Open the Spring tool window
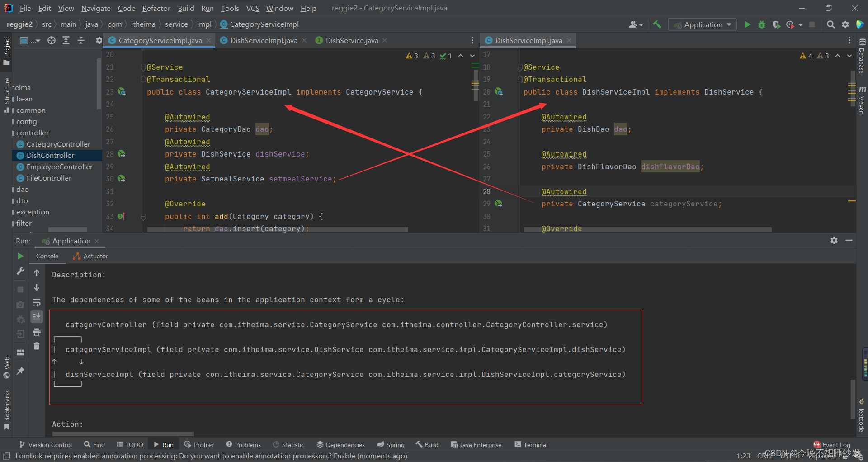 coord(391,445)
